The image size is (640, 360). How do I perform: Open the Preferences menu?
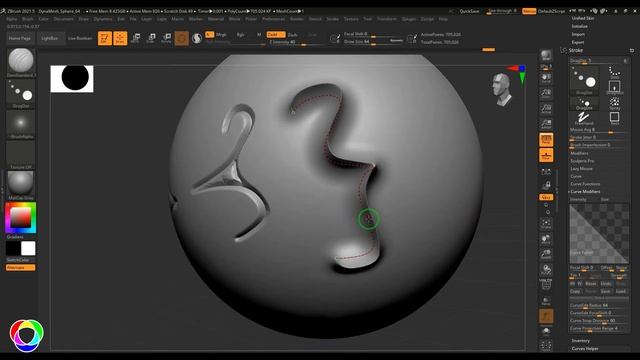[x=273, y=19]
